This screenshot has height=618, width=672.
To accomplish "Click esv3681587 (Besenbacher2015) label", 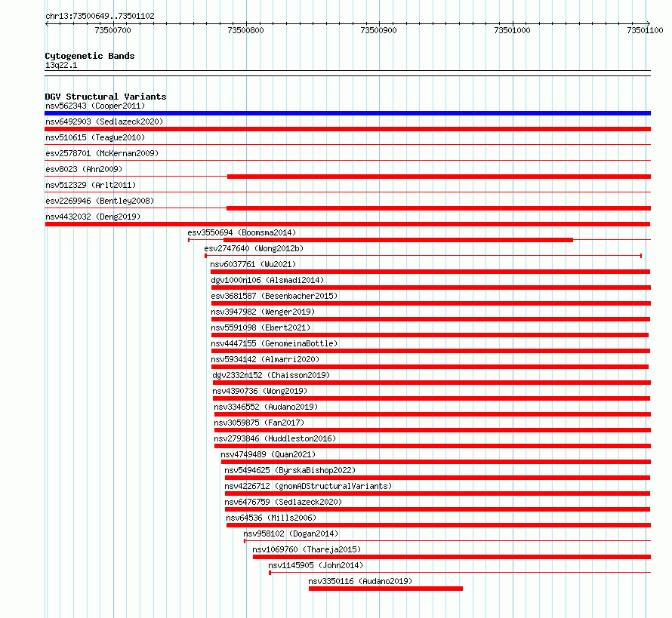I will [x=274, y=296].
